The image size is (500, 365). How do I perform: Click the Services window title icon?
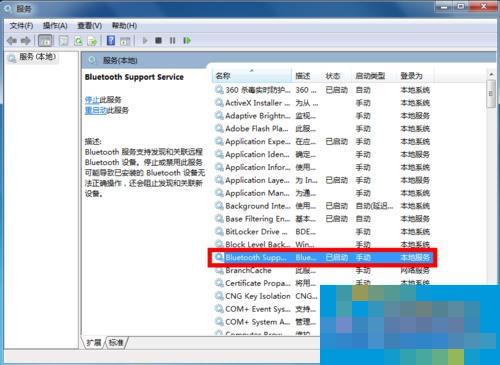[8, 8]
